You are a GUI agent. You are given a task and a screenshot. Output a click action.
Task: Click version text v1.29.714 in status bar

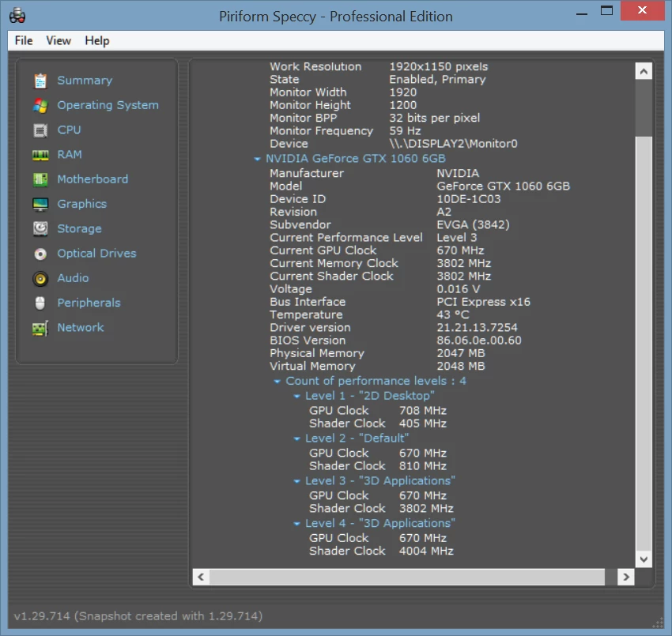coord(42,616)
